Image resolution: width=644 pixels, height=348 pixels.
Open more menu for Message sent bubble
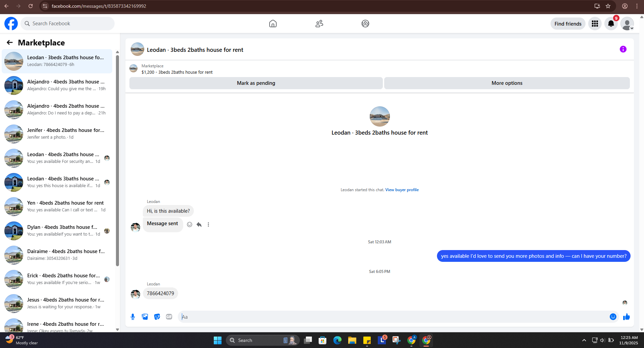point(208,224)
